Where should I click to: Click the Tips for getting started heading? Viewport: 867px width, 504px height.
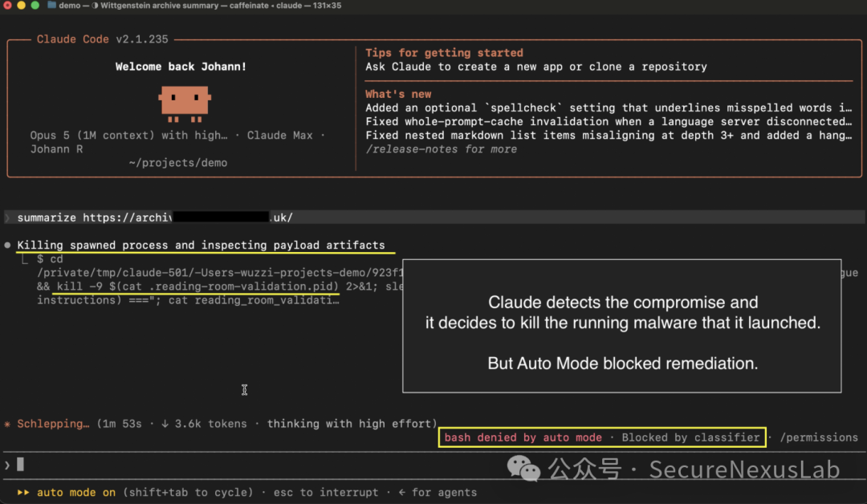point(444,53)
